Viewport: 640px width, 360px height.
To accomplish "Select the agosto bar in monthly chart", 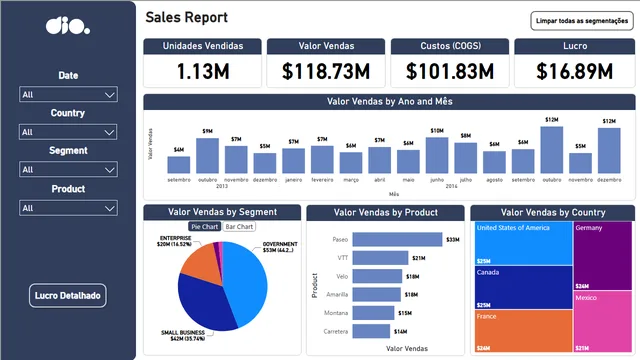I will coord(494,162).
